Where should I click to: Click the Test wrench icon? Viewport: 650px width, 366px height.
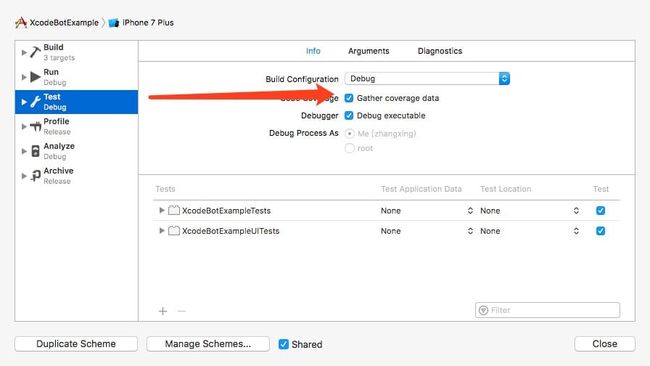click(36, 102)
